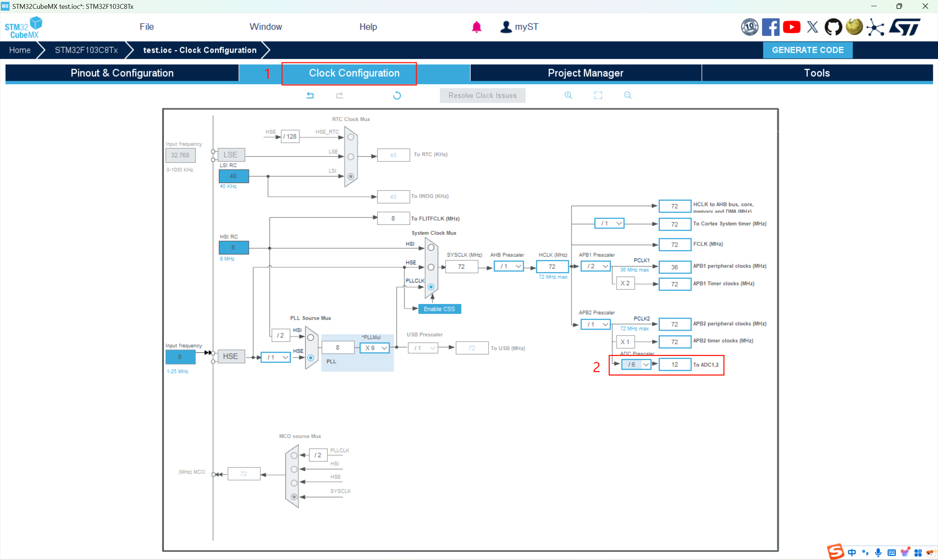Open the AHB Prescaler dropdown

pyautogui.click(x=509, y=266)
